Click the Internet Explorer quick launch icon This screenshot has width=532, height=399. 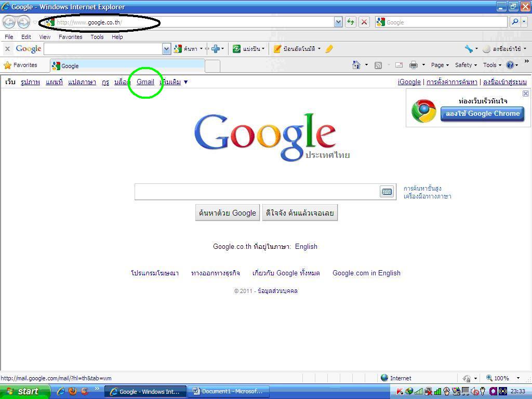[61, 391]
